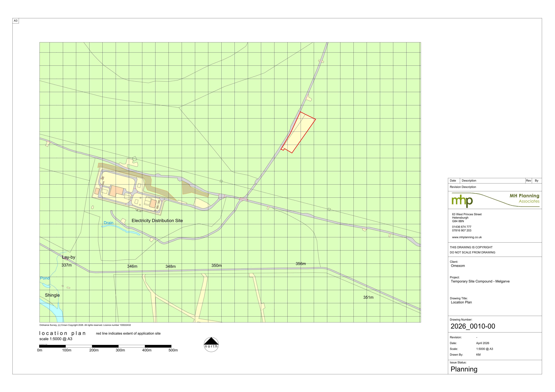Click the Ordnance Survey copyright notice
The image size is (555, 392).
point(85,325)
